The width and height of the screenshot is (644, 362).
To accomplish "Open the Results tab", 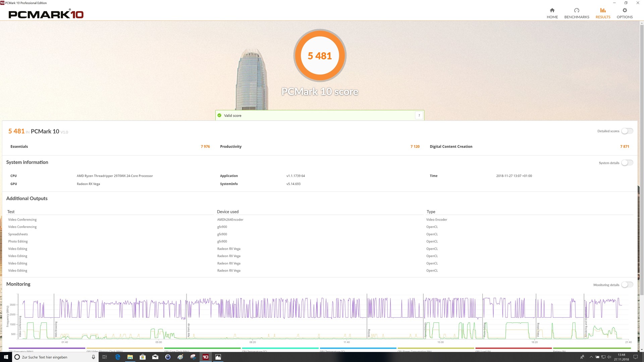I will pos(603,13).
